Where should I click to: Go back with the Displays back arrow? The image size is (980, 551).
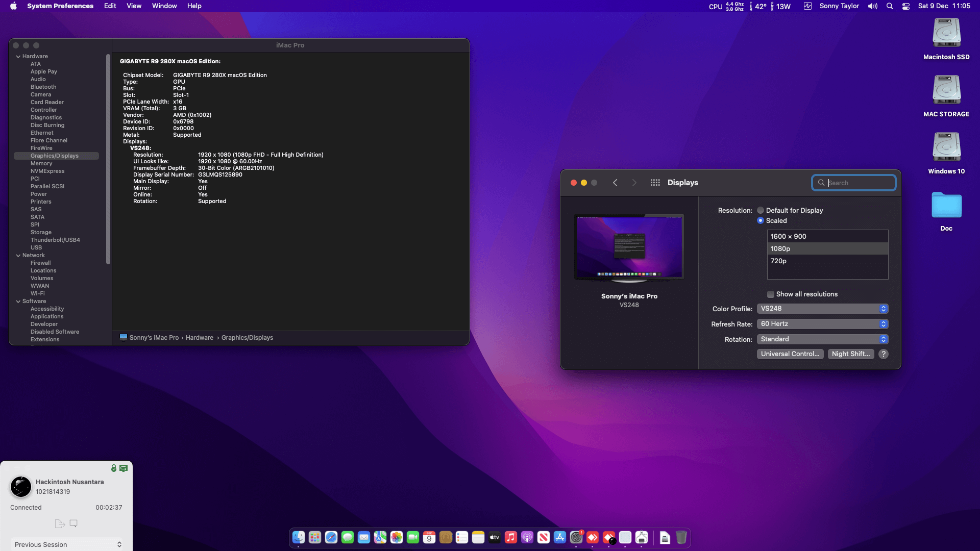pyautogui.click(x=615, y=183)
